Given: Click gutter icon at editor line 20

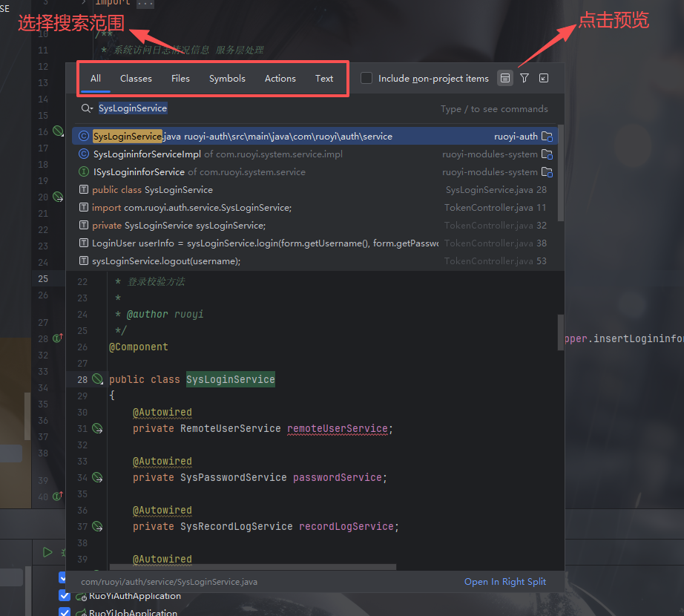Looking at the screenshot, I should pyautogui.click(x=58, y=197).
